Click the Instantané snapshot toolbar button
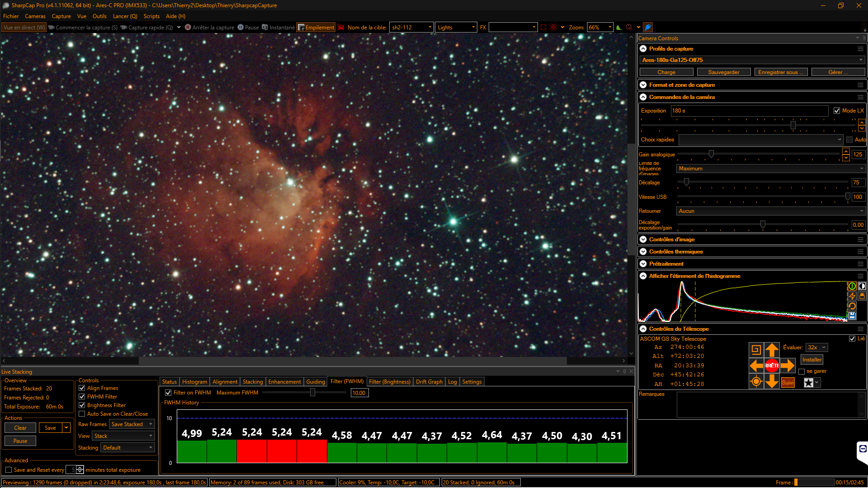This screenshot has height=488, width=868. coord(278,28)
